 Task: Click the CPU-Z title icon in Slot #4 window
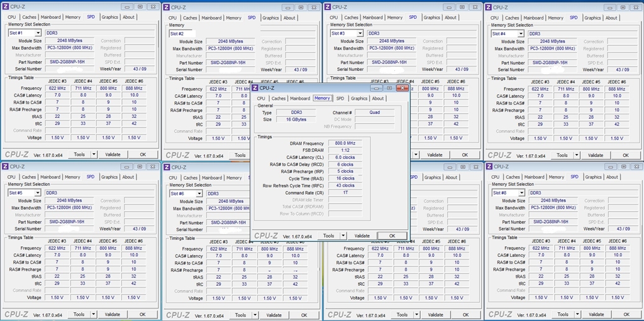(488, 7)
